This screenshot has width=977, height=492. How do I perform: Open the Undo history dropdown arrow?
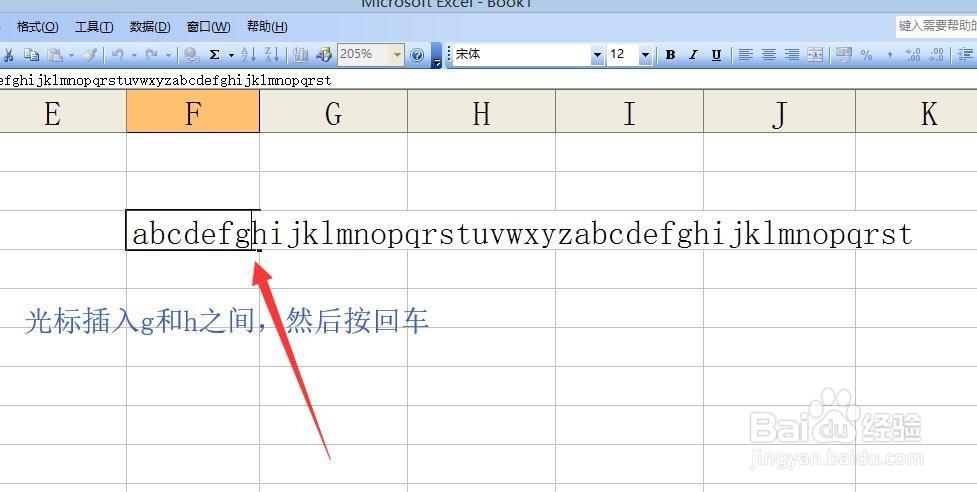[x=134, y=55]
